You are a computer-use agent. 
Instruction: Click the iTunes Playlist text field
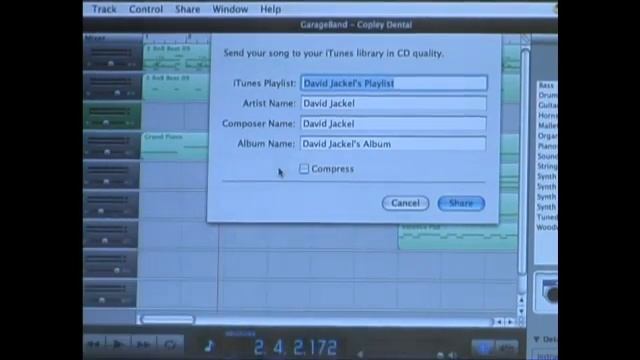[394, 83]
